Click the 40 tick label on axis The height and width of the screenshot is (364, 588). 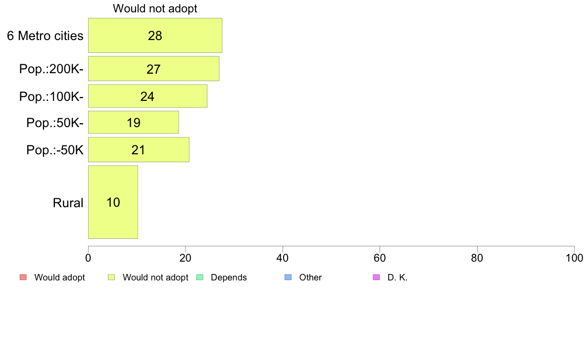283,258
